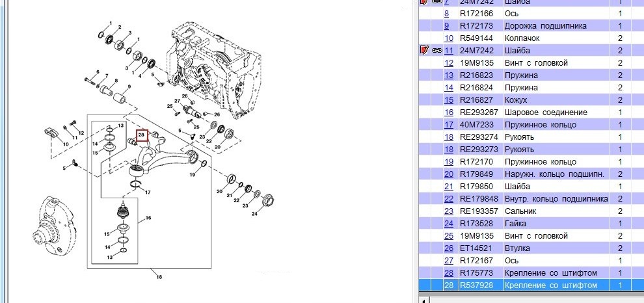Click highlighted callout 28 in the diagram
644x303 pixels.
[142, 135]
